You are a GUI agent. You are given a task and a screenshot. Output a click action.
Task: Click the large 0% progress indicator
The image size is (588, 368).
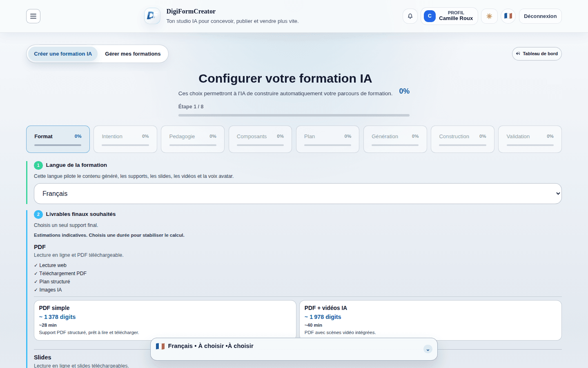pos(404,91)
